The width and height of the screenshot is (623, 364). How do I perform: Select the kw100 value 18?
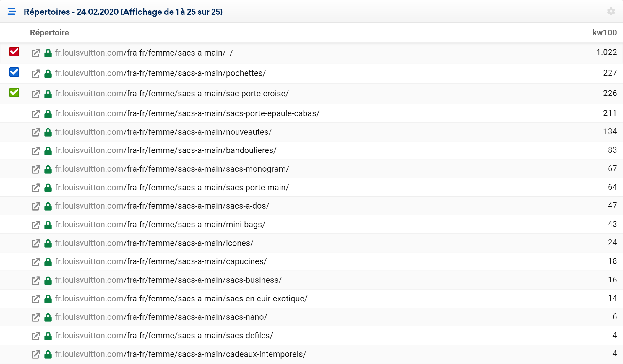(612, 261)
